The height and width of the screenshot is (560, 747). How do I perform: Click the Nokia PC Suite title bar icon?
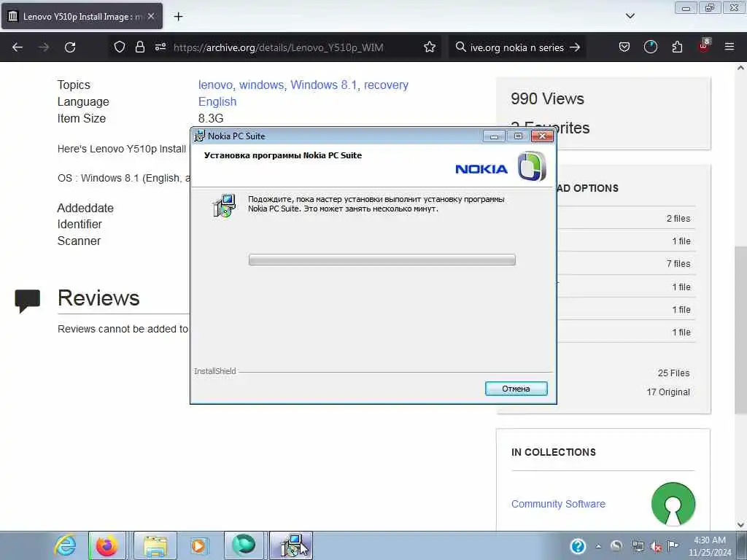pyautogui.click(x=200, y=136)
